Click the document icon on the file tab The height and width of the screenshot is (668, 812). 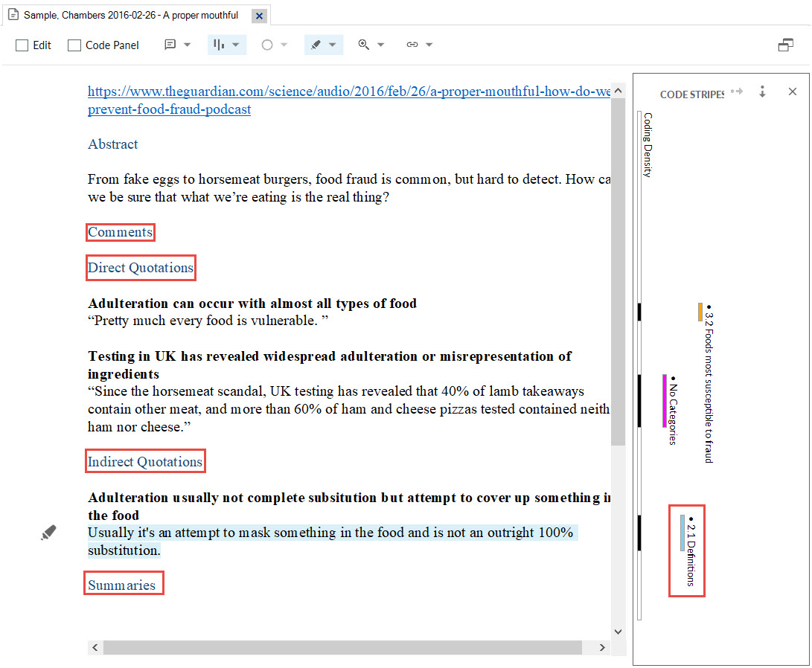(13, 14)
